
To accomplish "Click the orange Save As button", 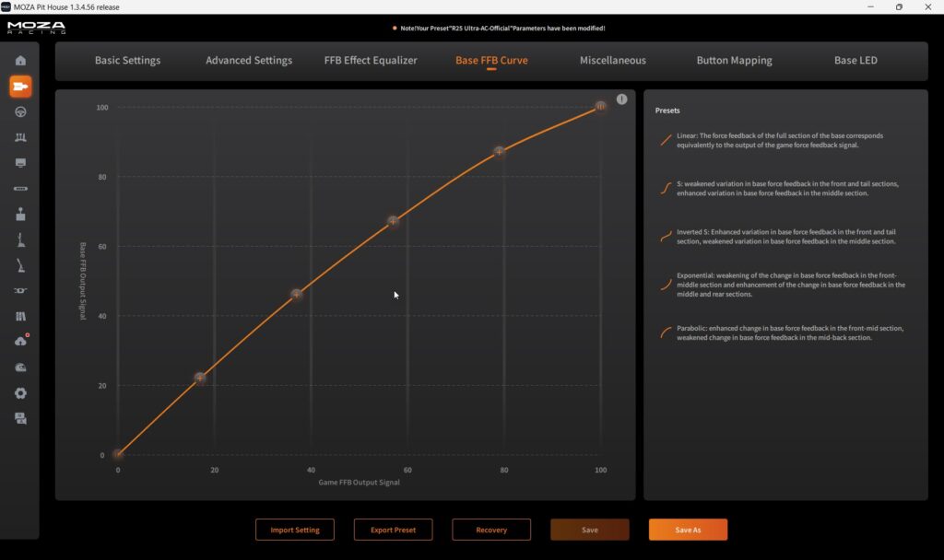I will tap(688, 530).
